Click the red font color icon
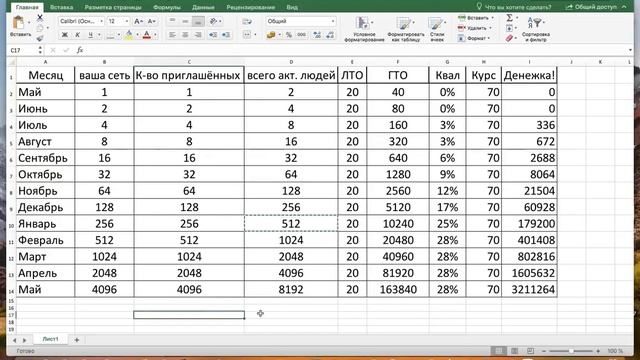Viewport: 640px width, 360px height. tap(147, 35)
